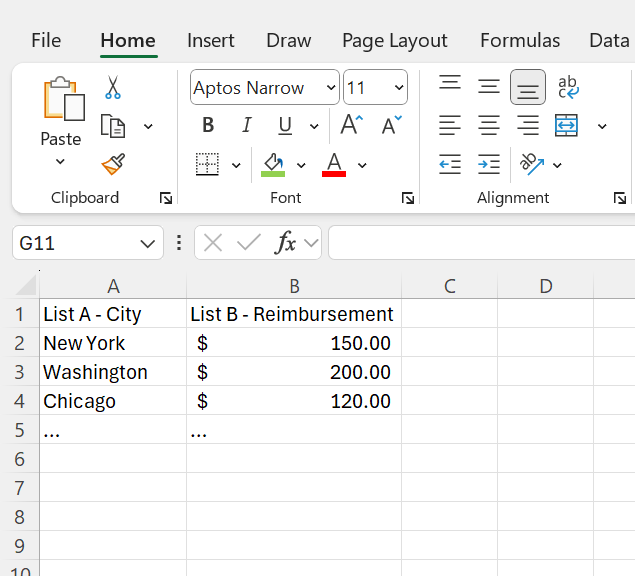
Task: Click the Paste clipboard icon
Action: (64, 98)
